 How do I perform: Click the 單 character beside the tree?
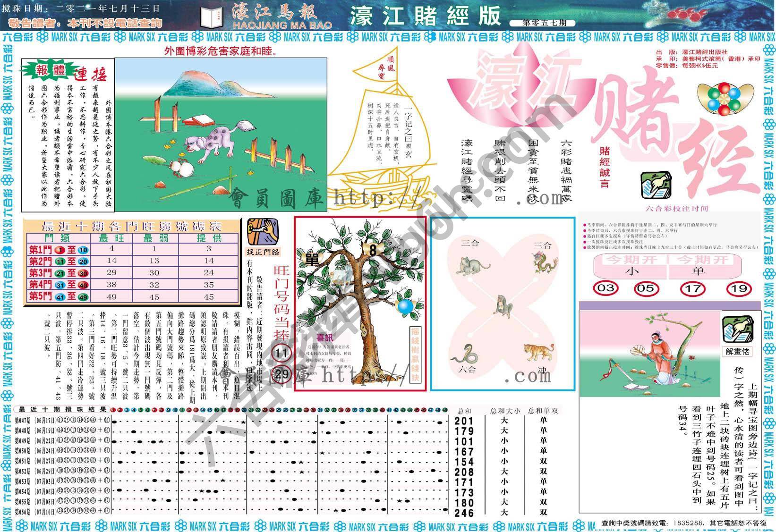pos(312,260)
